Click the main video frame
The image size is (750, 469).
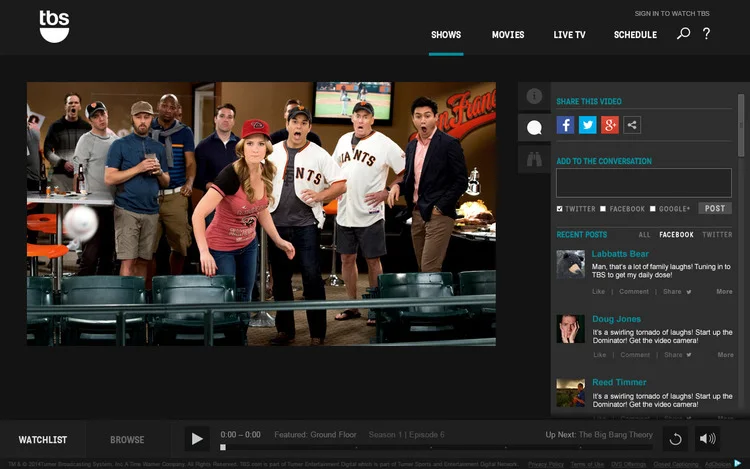[261, 214]
